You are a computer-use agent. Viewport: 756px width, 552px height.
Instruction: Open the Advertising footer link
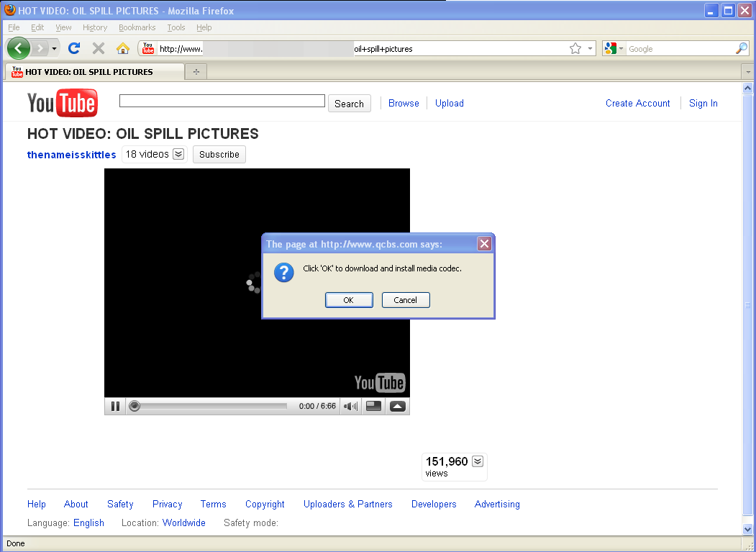point(497,505)
